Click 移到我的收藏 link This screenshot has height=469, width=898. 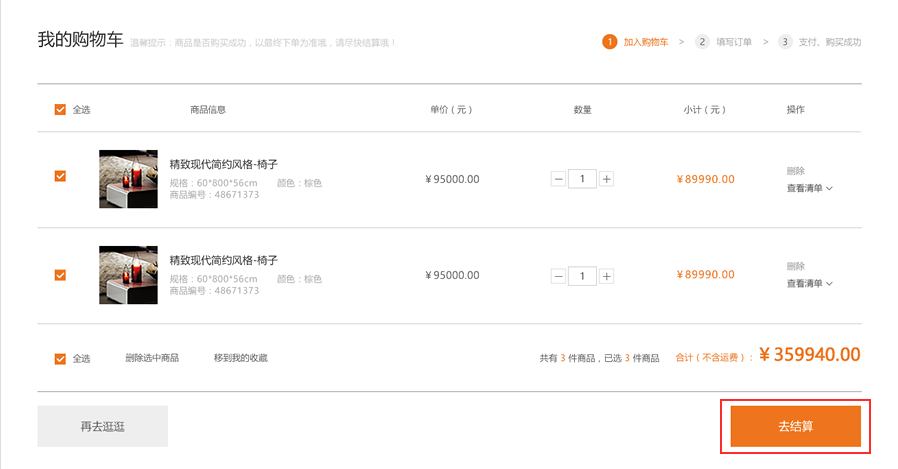point(240,358)
